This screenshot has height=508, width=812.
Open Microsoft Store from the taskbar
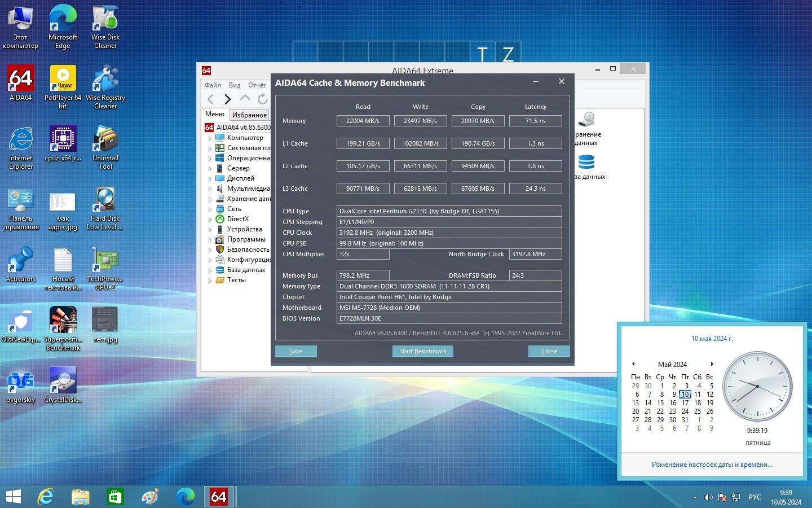tap(115, 497)
